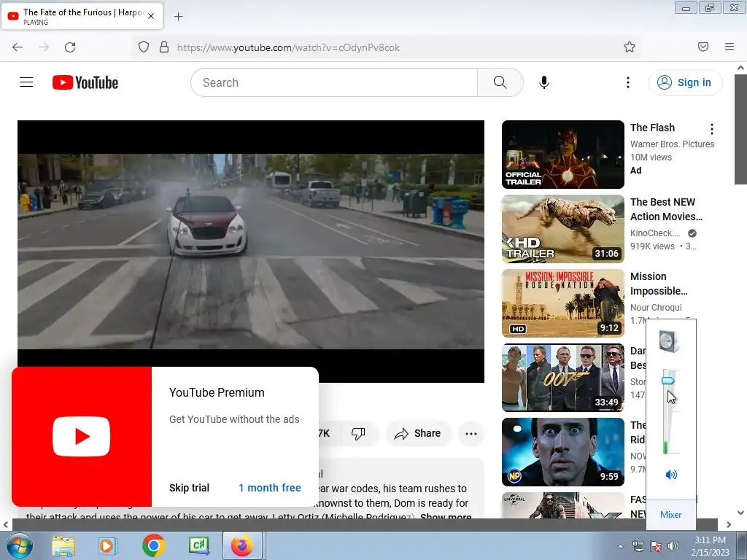Screen dimensions: 747x560
Task: Open Google Chrome from taskbar
Action: point(153,545)
